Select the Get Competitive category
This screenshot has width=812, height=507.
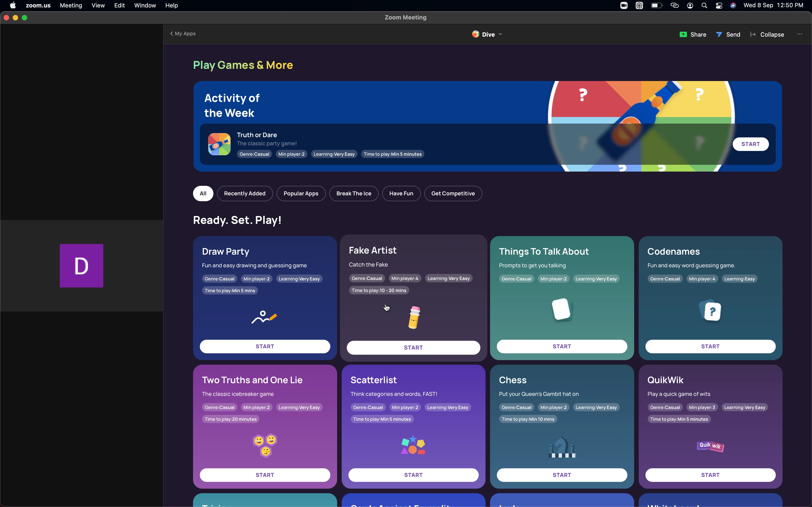click(453, 194)
